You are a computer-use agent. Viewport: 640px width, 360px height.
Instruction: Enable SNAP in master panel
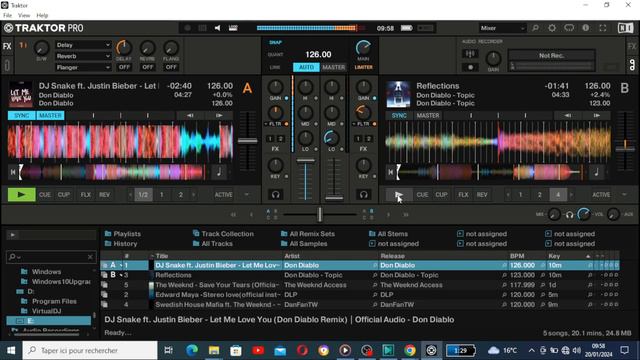click(276, 42)
